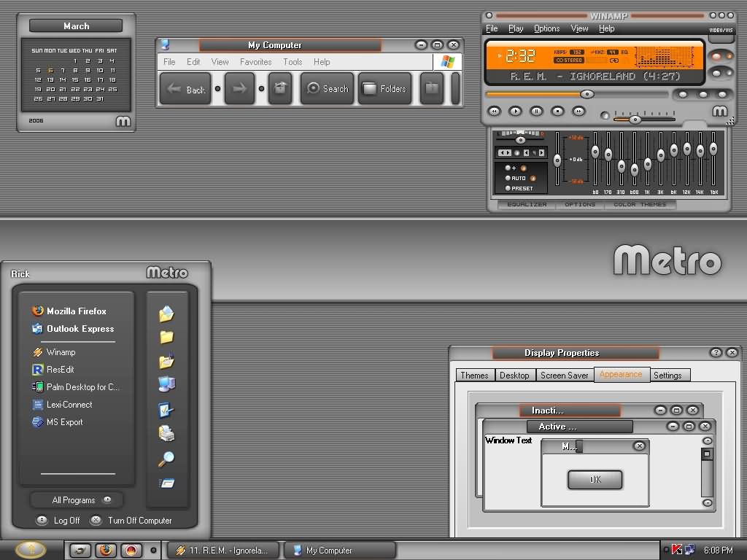
Task: Click PRESET in the Winamp equalizer
Action: click(519, 189)
